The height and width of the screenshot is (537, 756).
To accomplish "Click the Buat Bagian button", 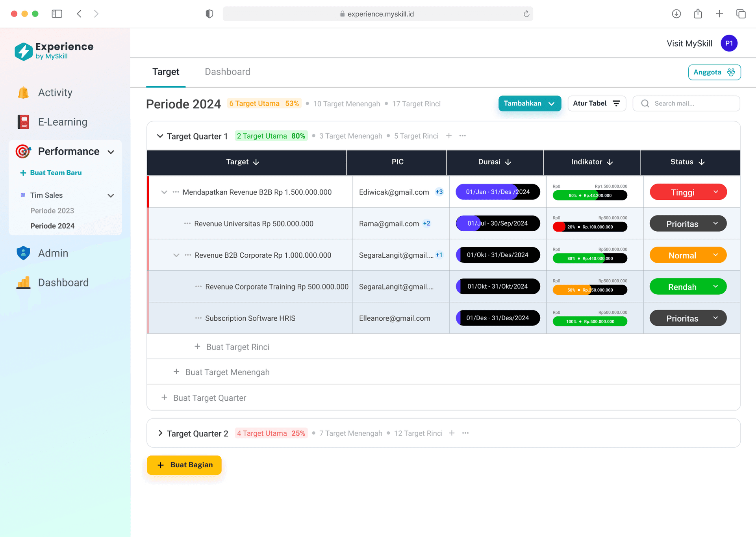I will click(x=184, y=465).
